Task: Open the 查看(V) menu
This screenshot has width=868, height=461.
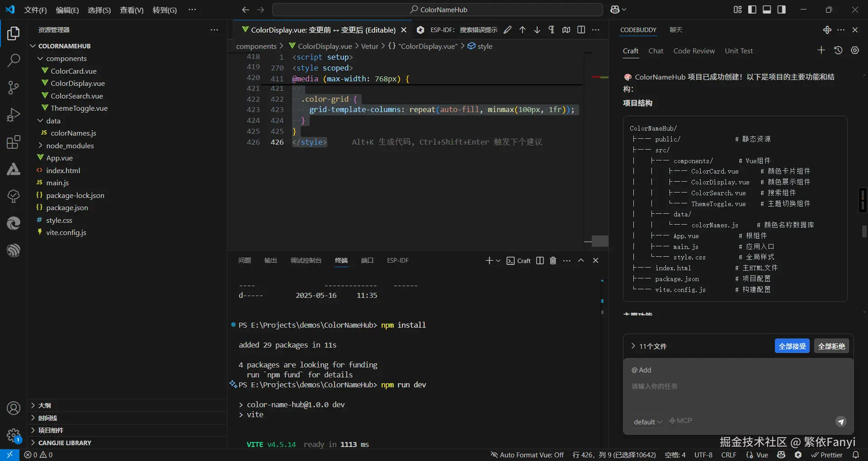Action: 132,10
